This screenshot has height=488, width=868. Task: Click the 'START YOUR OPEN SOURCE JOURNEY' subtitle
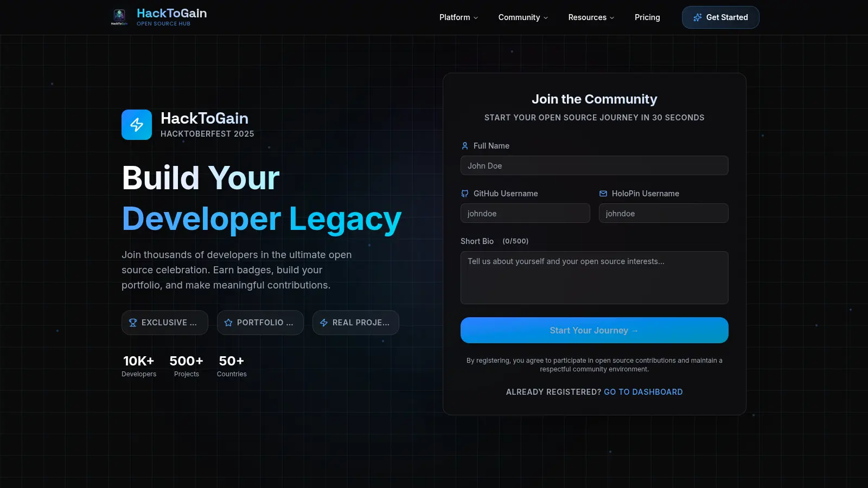pos(595,118)
